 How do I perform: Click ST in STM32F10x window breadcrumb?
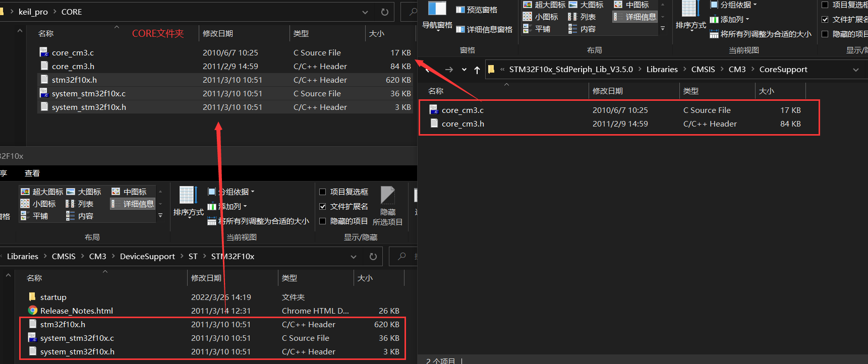tap(193, 257)
